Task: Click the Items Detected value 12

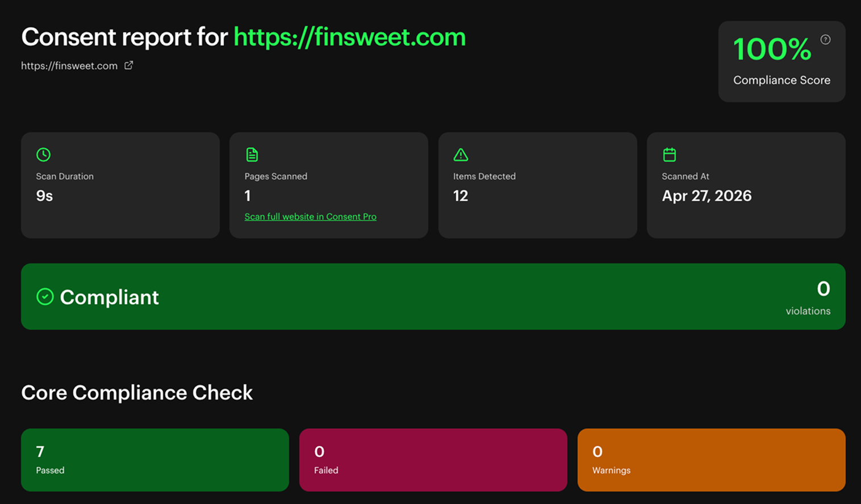Action: coord(461,196)
